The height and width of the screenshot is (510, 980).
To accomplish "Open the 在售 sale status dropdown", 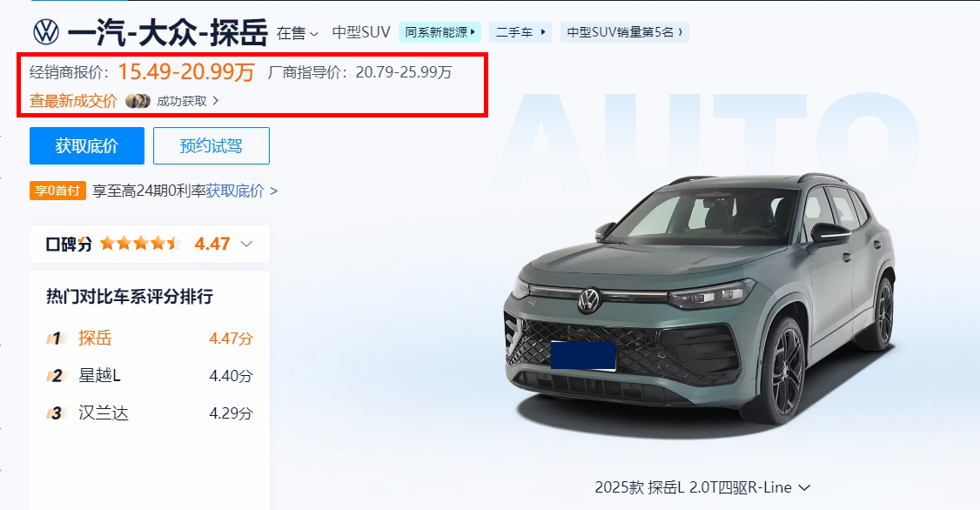I will pos(298,33).
